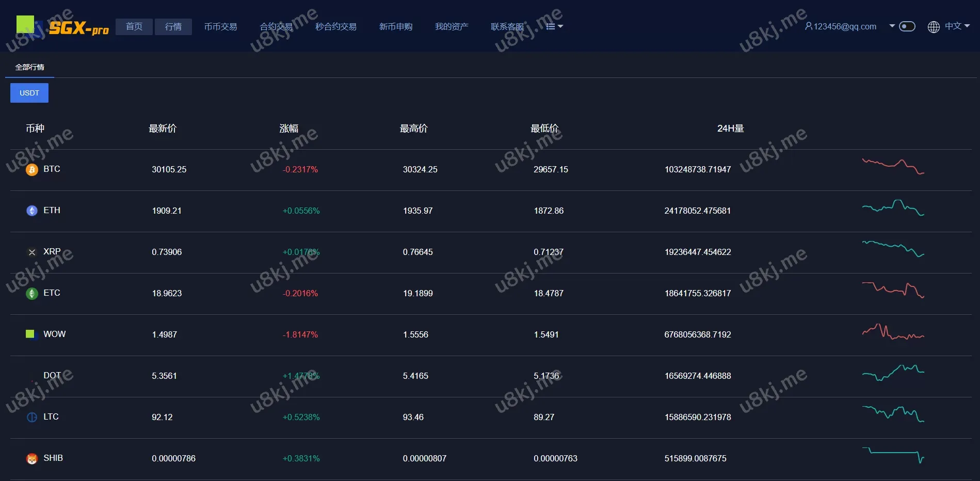Open the 联系客服 link
980x481 pixels.
point(507,26)
